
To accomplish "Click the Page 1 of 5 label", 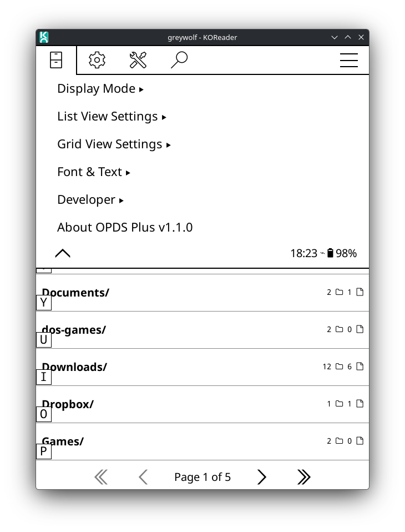I will click(202, 476).
